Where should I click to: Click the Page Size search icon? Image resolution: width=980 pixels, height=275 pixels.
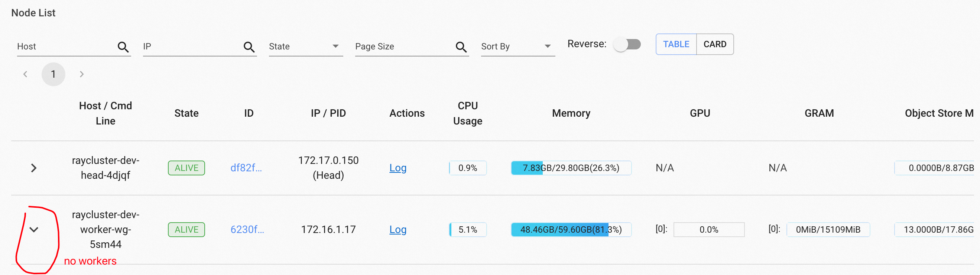tap(461, 46)
